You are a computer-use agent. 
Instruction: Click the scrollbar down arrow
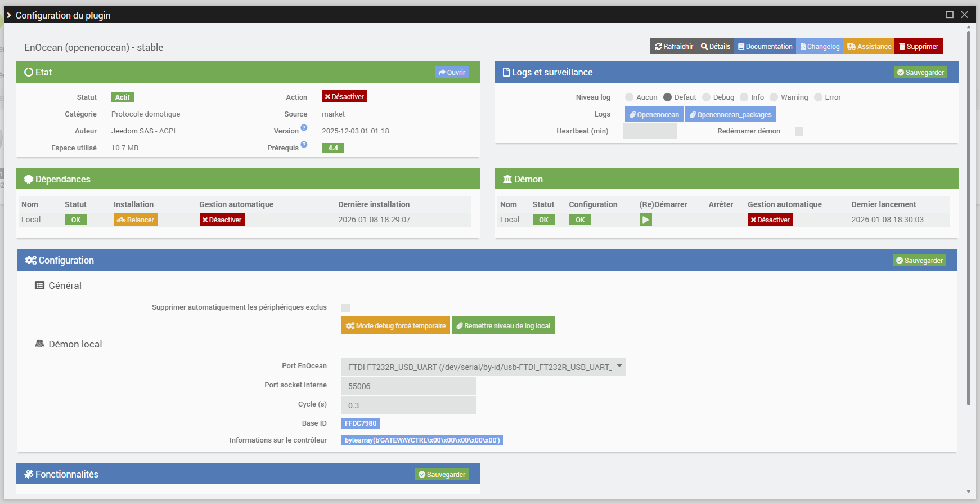point(969,492)
